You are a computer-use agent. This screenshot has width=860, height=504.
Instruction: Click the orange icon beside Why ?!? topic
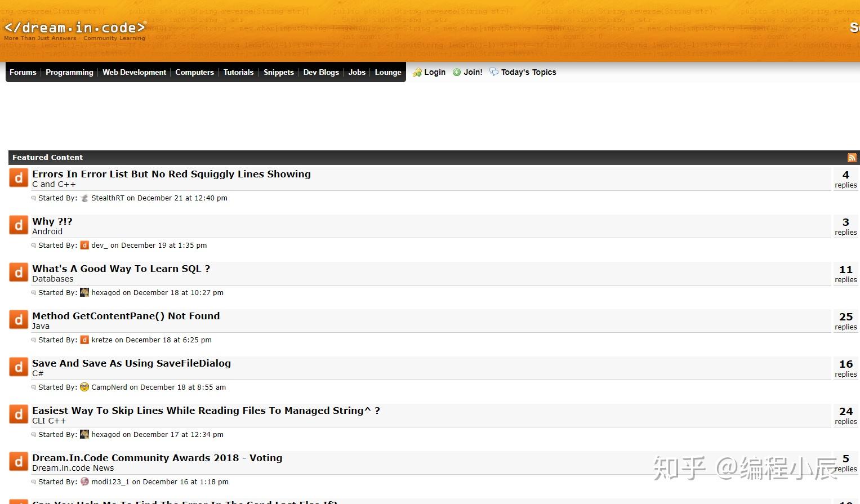[x=19, y=225]
